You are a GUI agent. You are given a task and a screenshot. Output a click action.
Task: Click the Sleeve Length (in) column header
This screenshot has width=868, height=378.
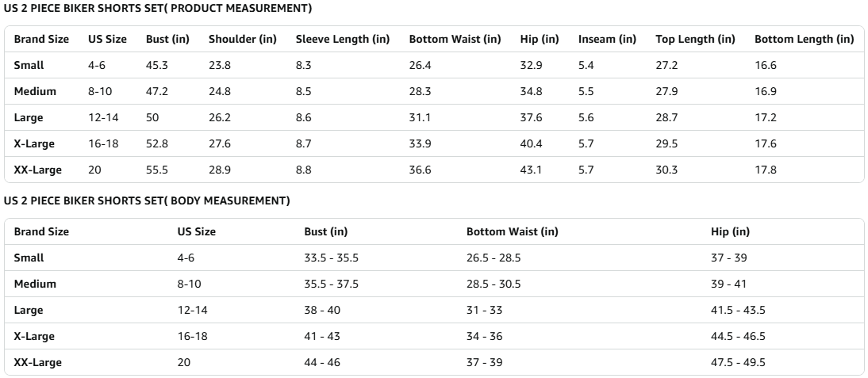coord(342,39)
